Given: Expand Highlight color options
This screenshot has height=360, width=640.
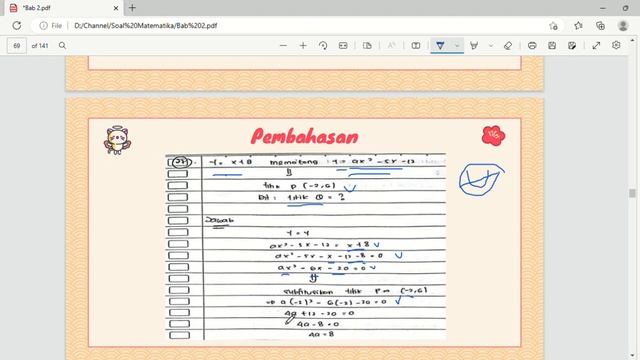Looking at the screenshot, I should point(491,46).
